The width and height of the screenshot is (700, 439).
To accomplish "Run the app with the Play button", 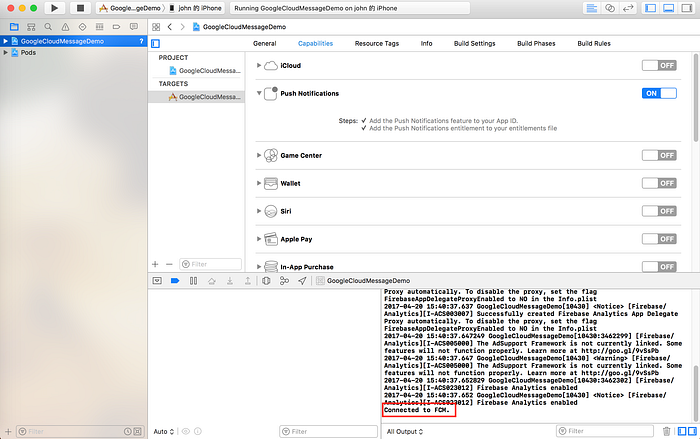I will [x=54, y=8].
